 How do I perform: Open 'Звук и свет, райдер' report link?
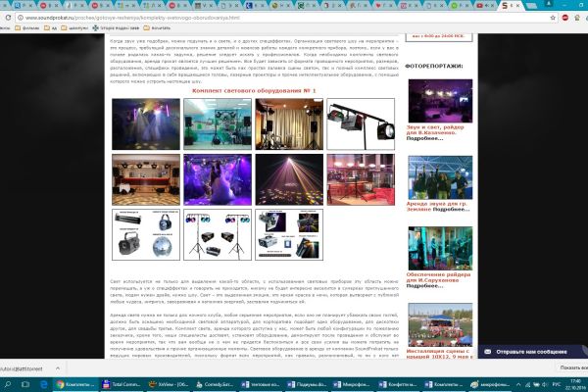435,129
